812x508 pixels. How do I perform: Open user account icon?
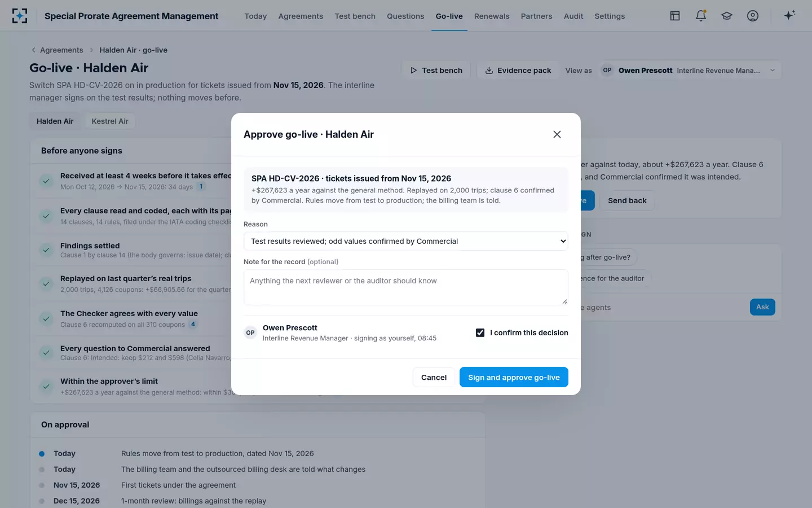click(753, 16)
